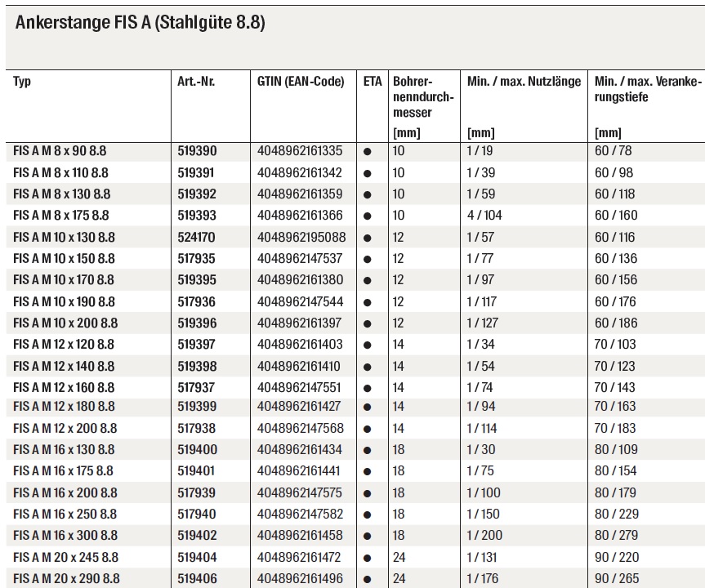This screenshot has height=588, width=705.
Task: Select type FIS A M 12 x 200 8.8
Action: (x=65, y=428)
